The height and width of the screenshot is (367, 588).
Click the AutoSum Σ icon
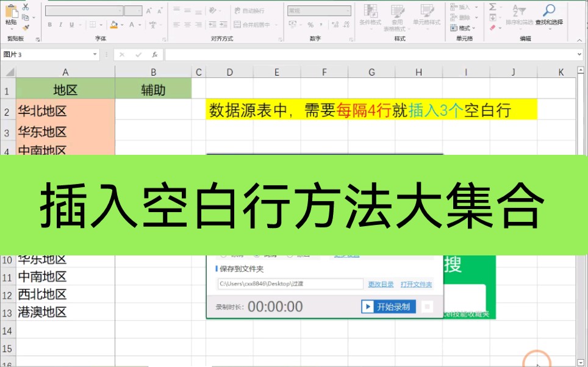coord(493,7)
